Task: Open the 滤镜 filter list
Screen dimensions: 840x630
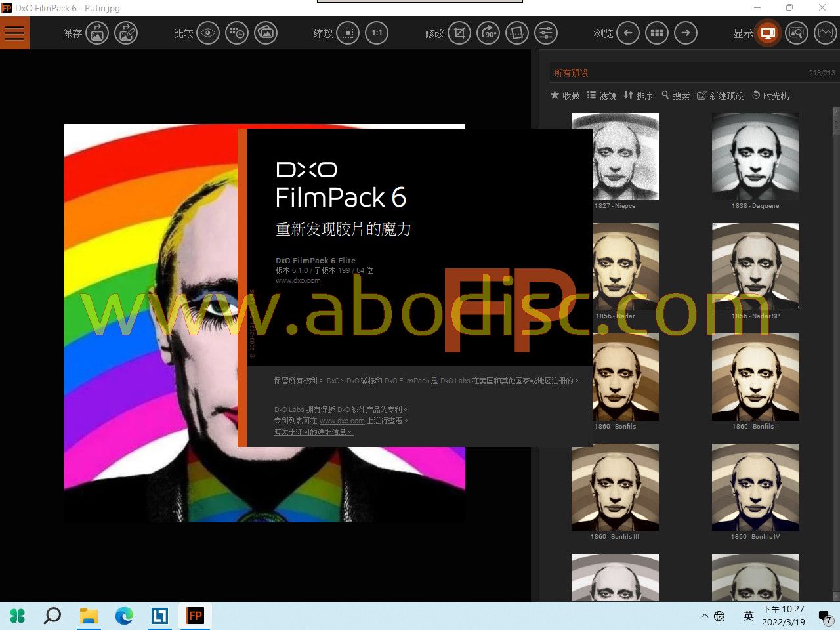Action: (602, 96)
